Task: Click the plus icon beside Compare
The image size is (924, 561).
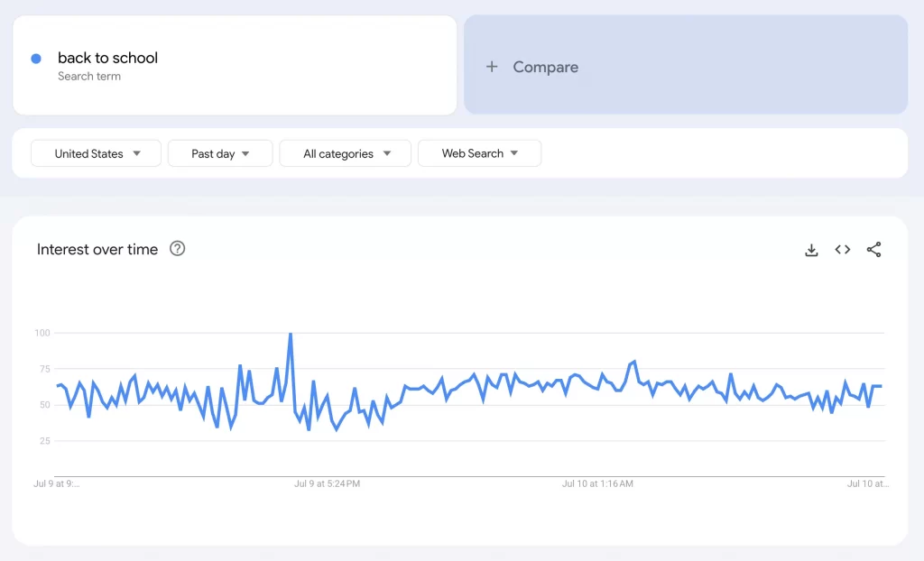Action: pos(492,67)
